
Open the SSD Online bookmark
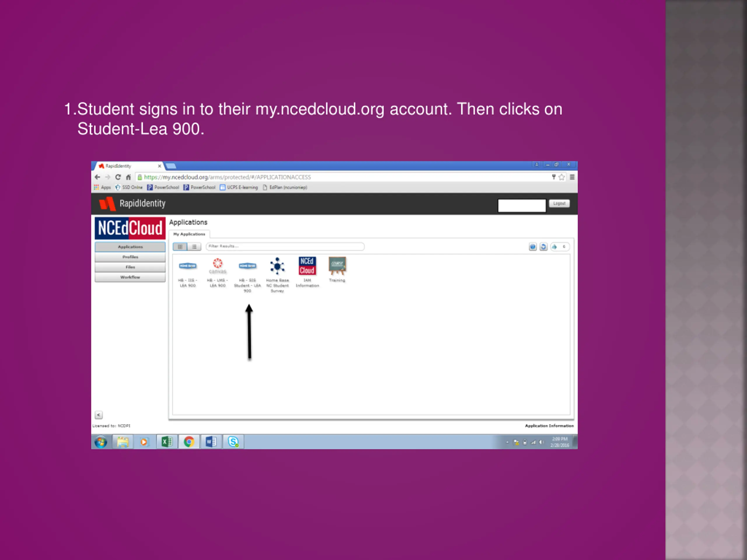coord(129,187)
